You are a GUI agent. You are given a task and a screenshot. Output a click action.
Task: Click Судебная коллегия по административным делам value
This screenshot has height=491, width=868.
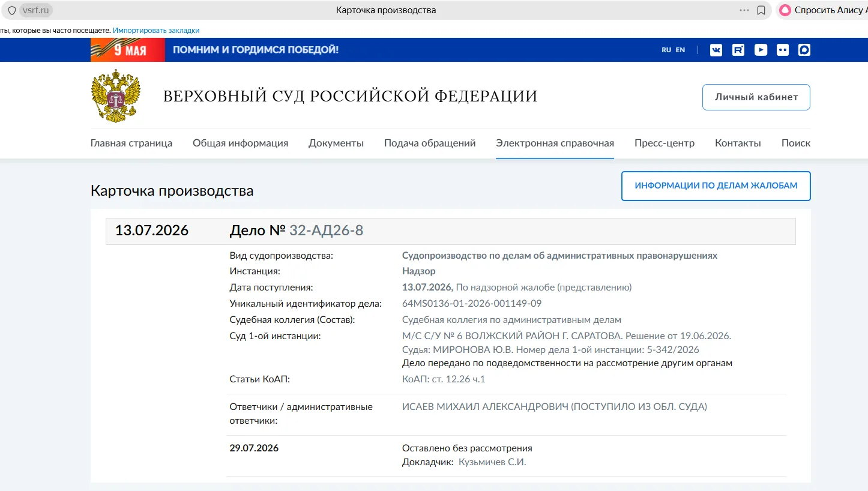click(511, 320)
